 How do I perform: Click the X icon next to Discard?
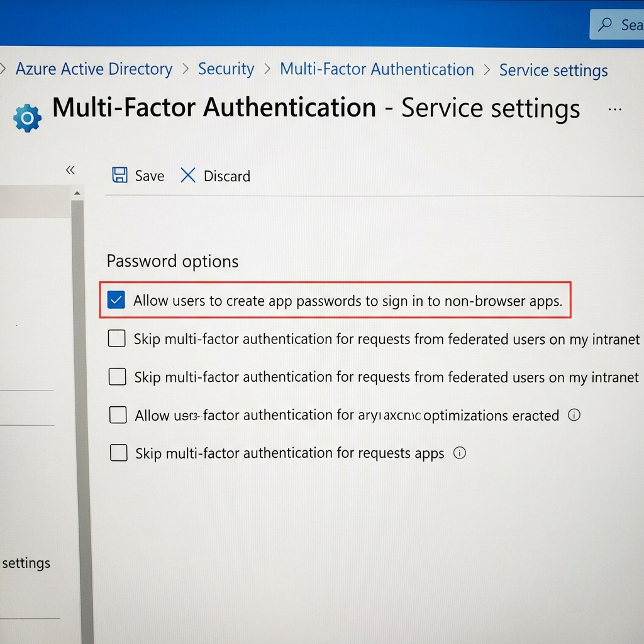tap(187, 175)
